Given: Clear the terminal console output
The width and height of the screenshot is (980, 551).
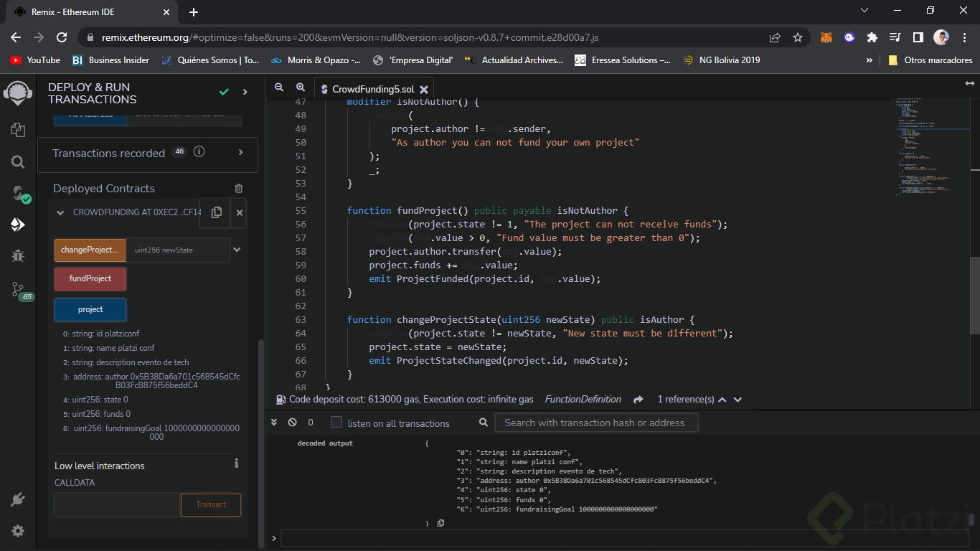Looking at the screenshot, I should click(293, 423).
